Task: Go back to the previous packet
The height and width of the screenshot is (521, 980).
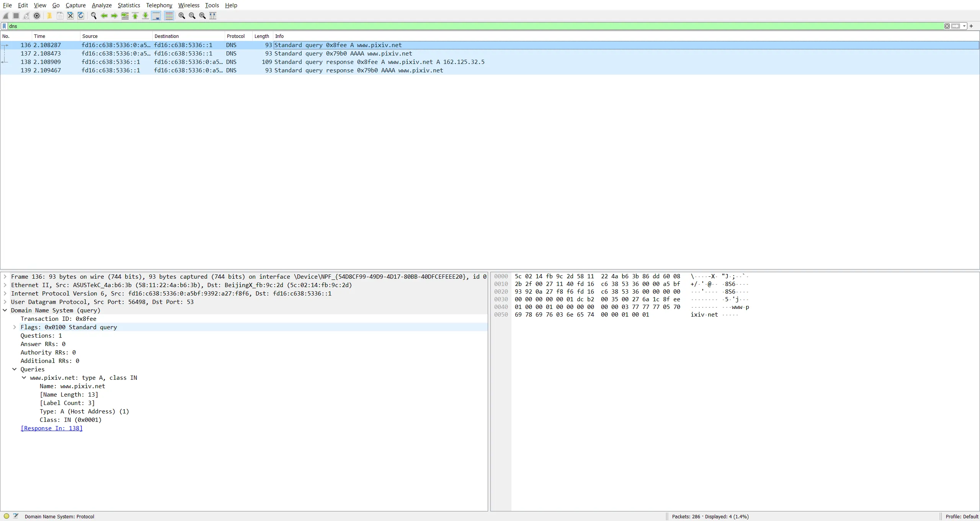Action: (x=104, y=16)
